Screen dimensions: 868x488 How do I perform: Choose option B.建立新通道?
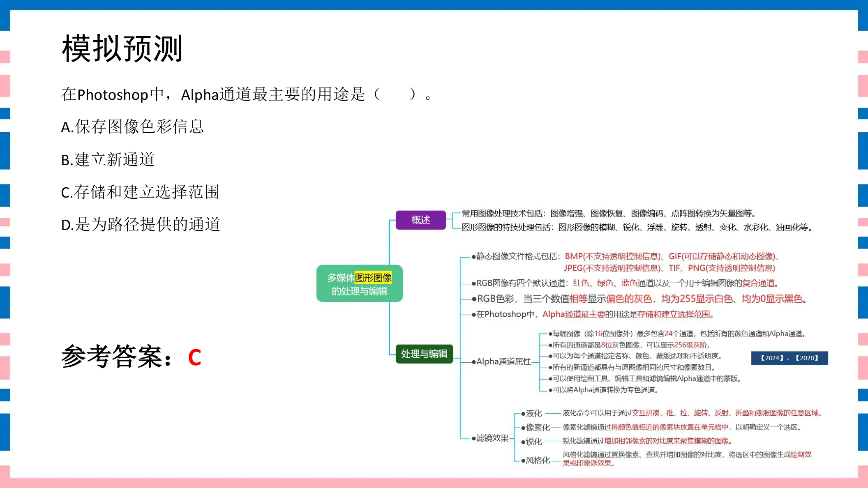[x=108, y=159]
